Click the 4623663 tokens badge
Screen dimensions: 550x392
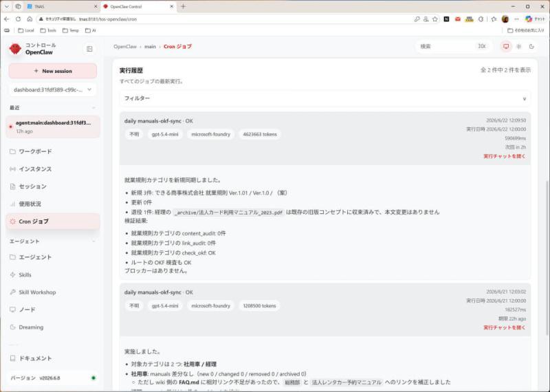coord(260,134)
